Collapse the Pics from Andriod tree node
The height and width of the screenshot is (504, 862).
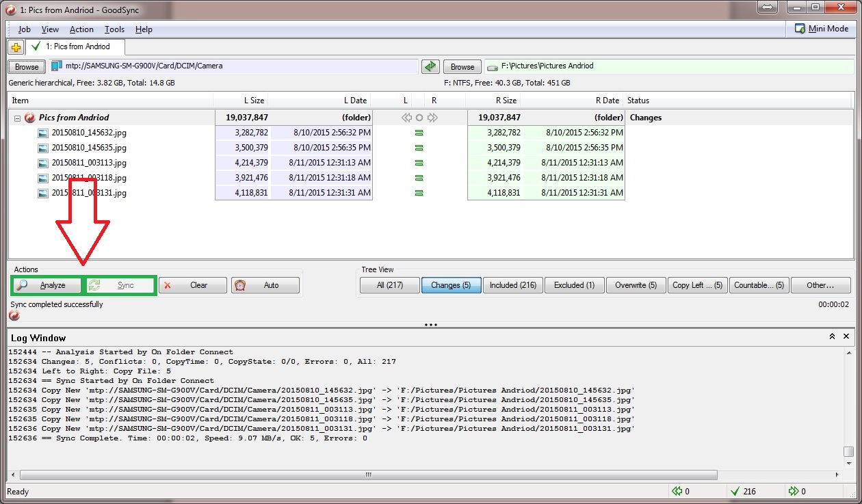tap(17, 118)
